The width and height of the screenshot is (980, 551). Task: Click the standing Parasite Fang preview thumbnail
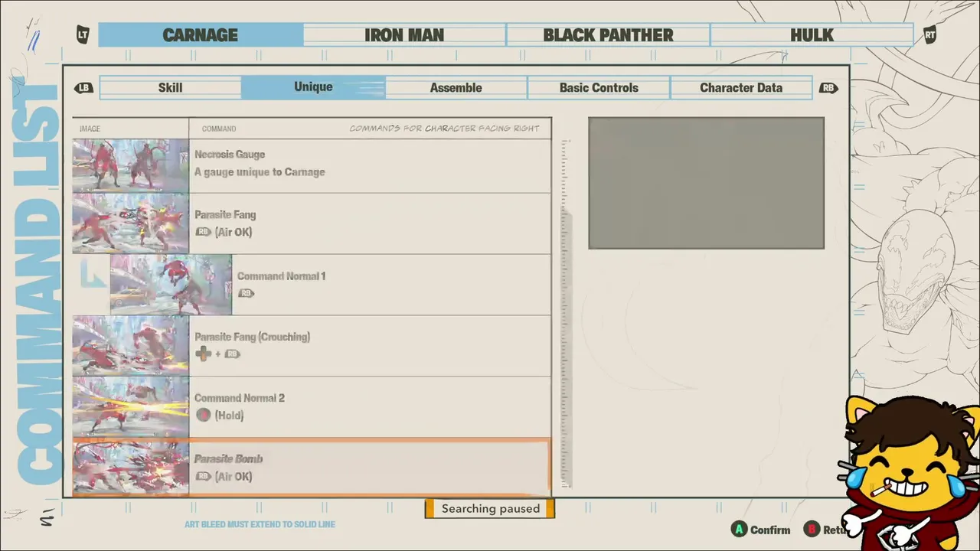131,223
